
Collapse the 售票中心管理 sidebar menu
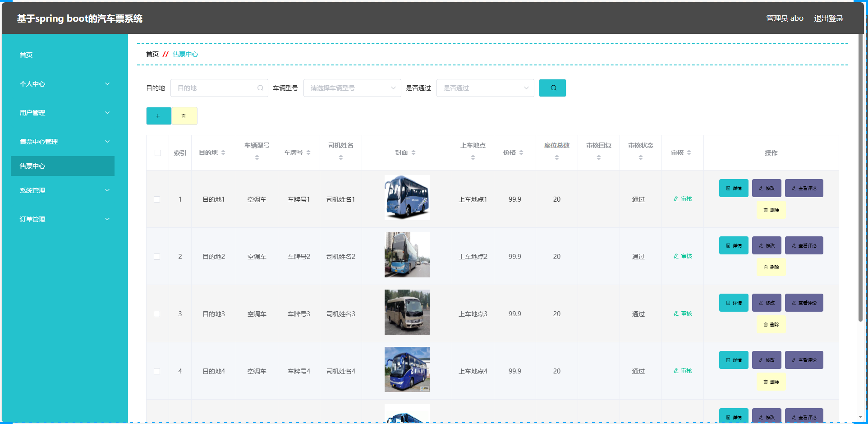[x=63, y=142]
